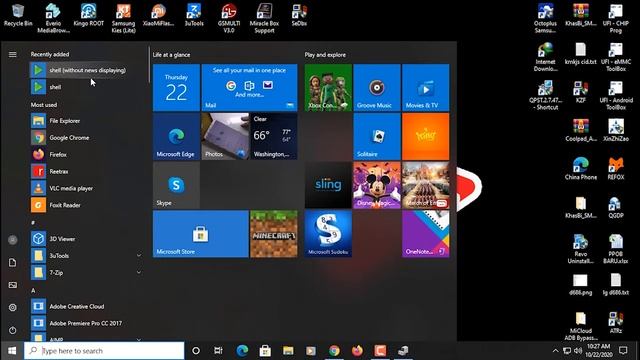Image resolution: width=640 pixels, height=360 pixels.
Task: Open Settings gear in Start sidebar
Action: click(x=13, y=307)
